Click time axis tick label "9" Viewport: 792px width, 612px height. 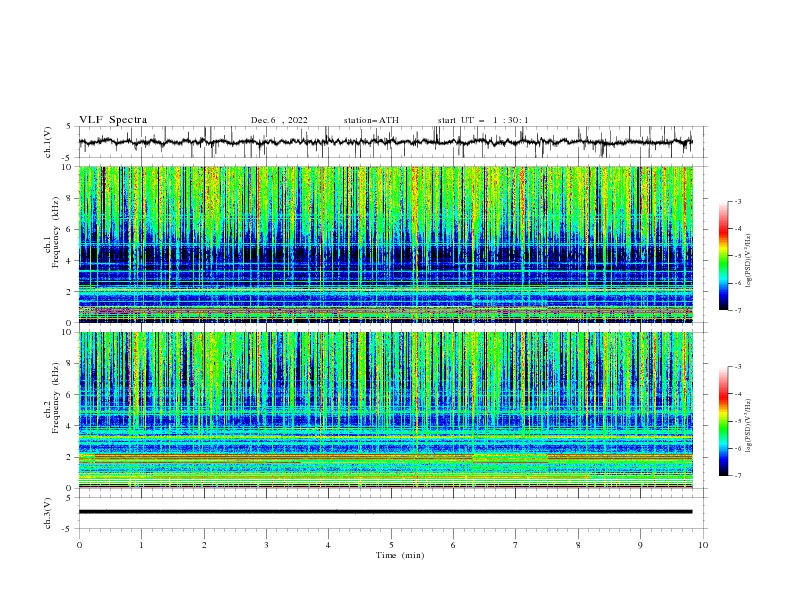click(x=640, y=545)
